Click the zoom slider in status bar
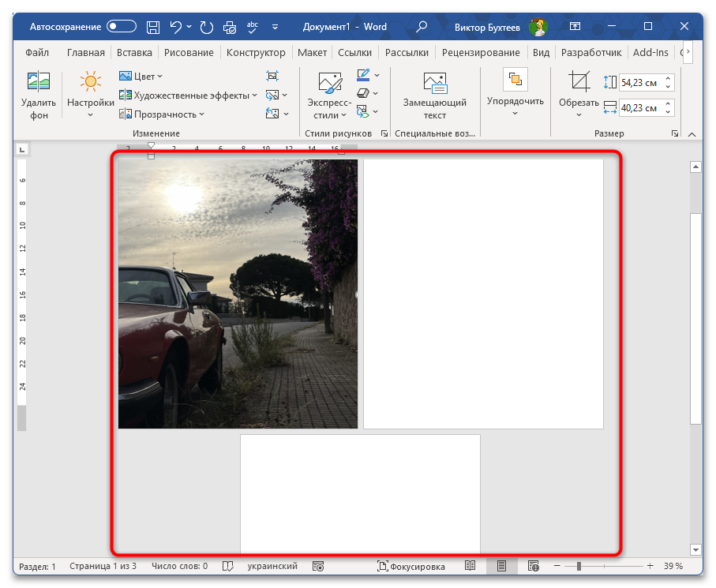Image resolution: width=716 pixels, height=588 pixels. pos(579,566)
